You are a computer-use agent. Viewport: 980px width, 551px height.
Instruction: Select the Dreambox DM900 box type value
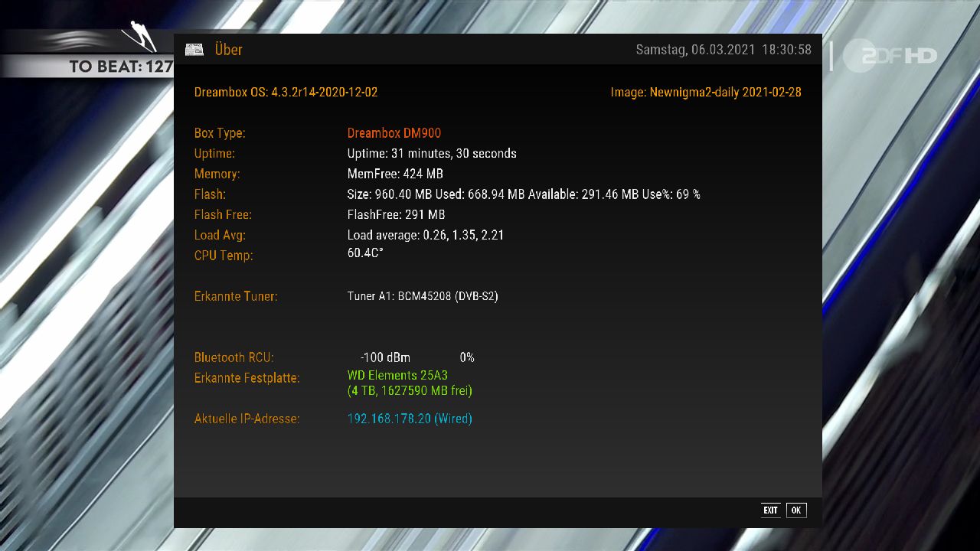394,133
